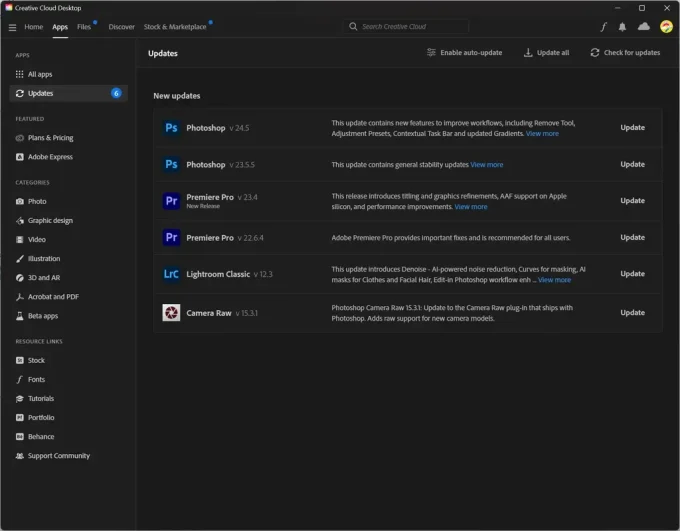Update Photoshop v24.5
Viewport: 680px width, 531px height.
click(x=632, y=128)
